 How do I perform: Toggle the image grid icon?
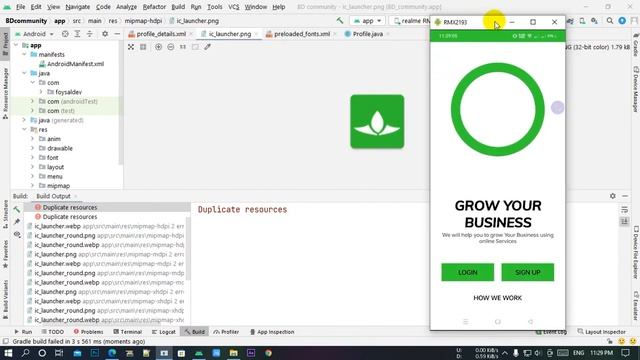[x=143, y=47]
